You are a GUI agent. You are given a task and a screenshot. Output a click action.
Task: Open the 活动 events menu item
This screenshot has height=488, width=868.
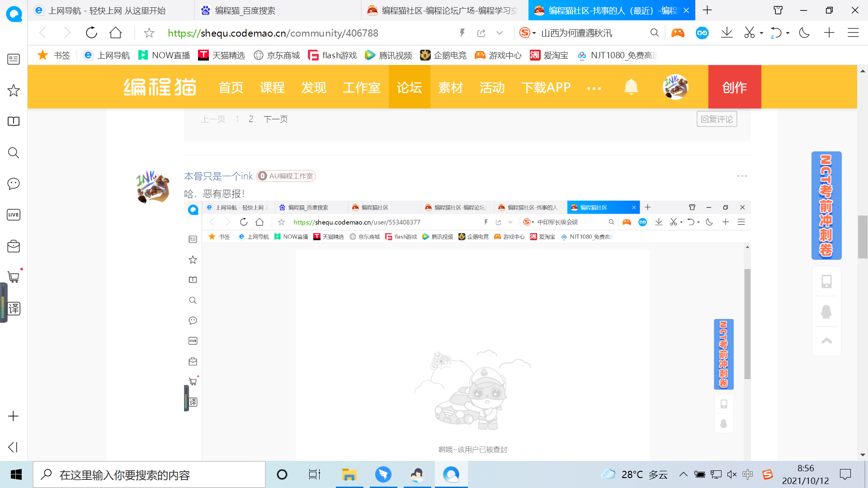492,87
